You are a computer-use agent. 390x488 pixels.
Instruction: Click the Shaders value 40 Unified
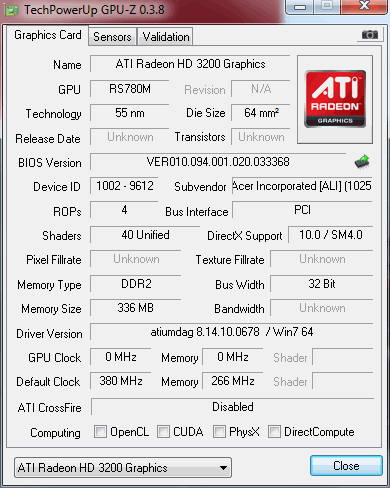145,235
